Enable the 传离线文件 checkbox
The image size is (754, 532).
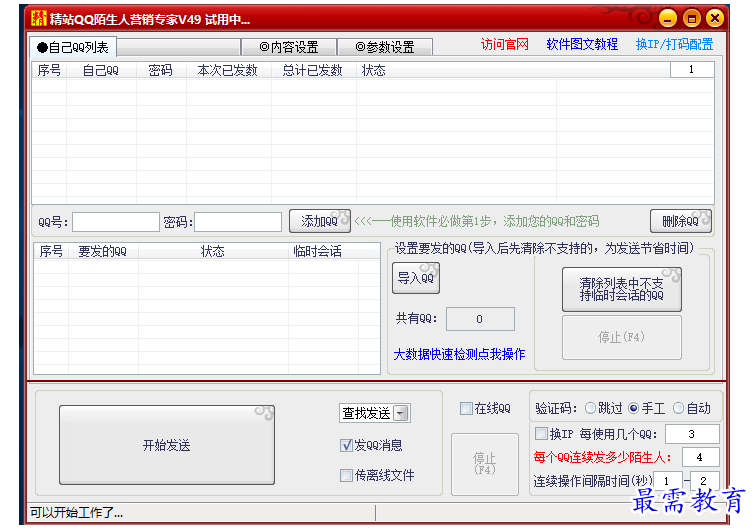pyautogui.click(x=347, y=475)
